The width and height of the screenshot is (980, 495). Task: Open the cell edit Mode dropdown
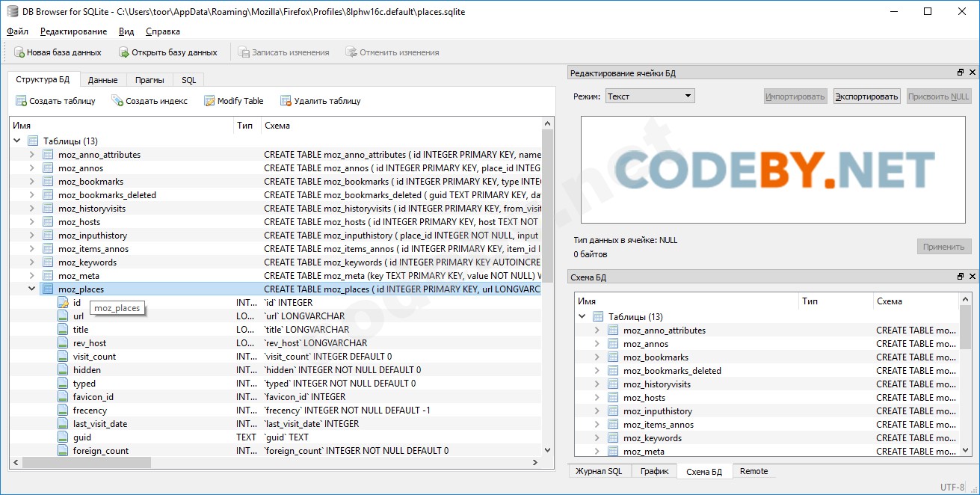pos(650,96)
